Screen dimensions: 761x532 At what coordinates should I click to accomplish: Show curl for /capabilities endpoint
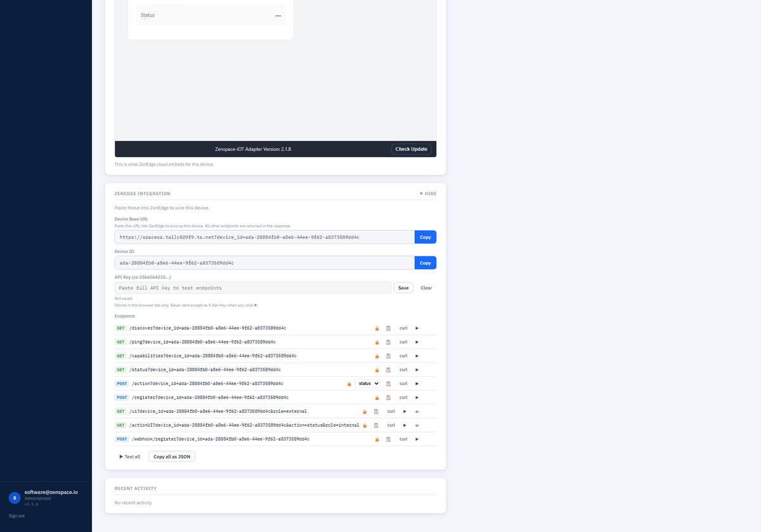[403, 356]
